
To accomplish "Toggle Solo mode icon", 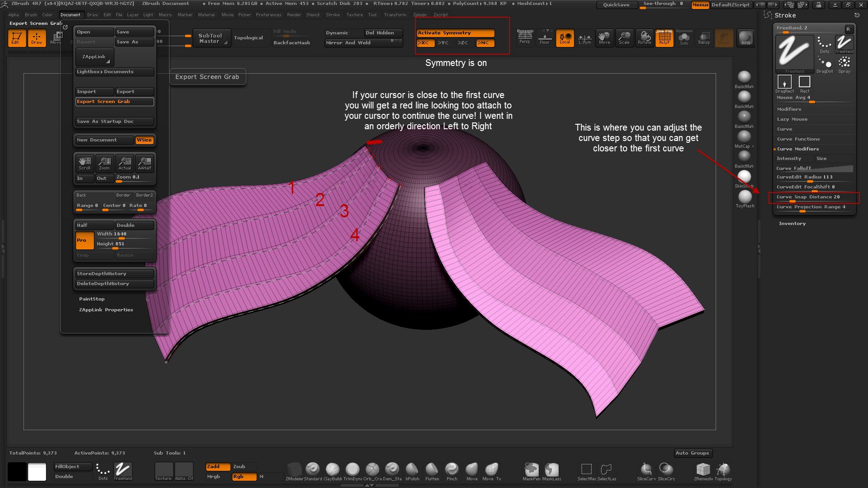I will tap(684, 38).
